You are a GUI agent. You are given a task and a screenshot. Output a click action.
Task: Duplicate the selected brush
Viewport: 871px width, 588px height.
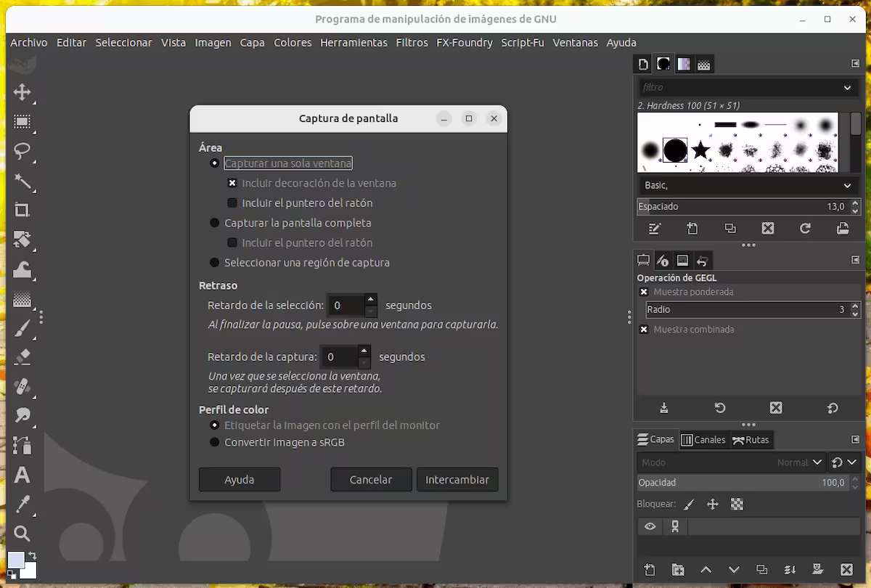(730, 229)
